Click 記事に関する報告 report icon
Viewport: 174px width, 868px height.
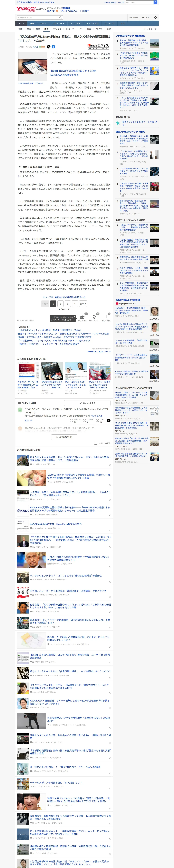26,321
